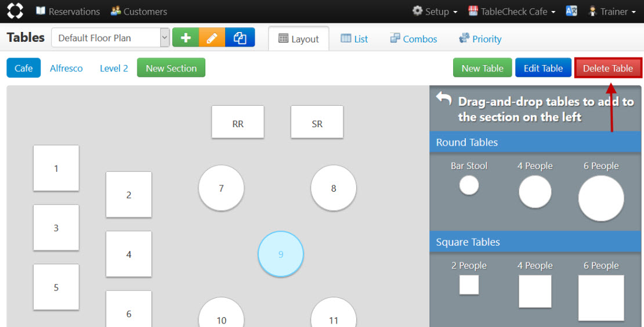Image resolution: width=644 pixels, height=327 pixels.
Task: Select highlighted round table 9
Action: coord(281,254)
